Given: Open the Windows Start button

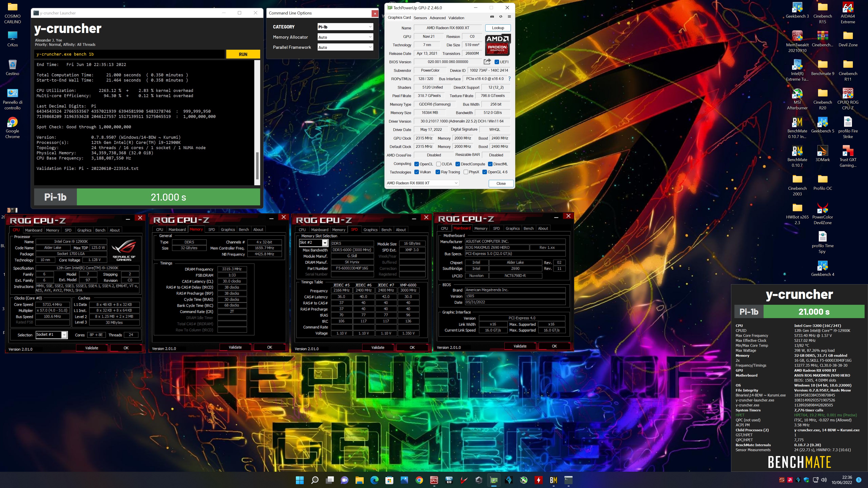Looking at the screenshot, I should [x=300, y=480].
